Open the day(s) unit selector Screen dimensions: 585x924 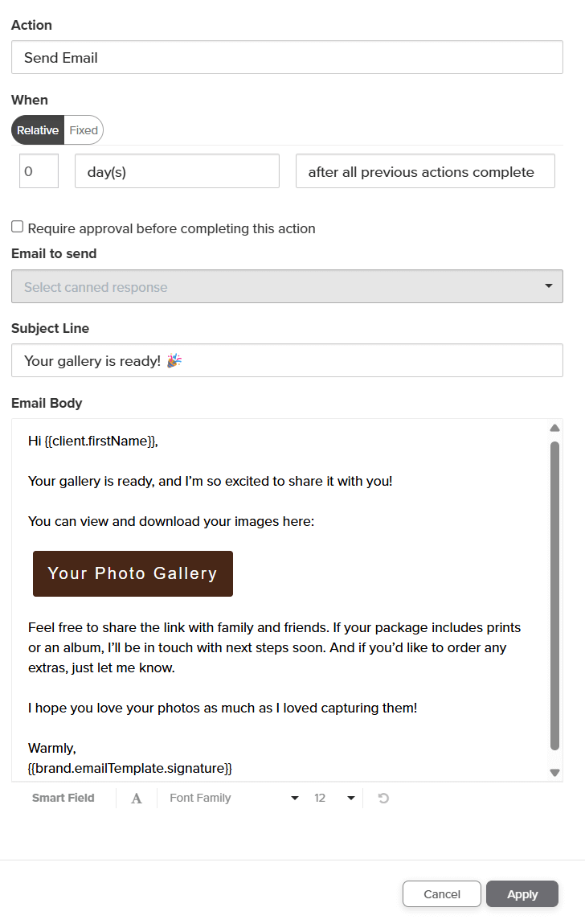point(177,172)
